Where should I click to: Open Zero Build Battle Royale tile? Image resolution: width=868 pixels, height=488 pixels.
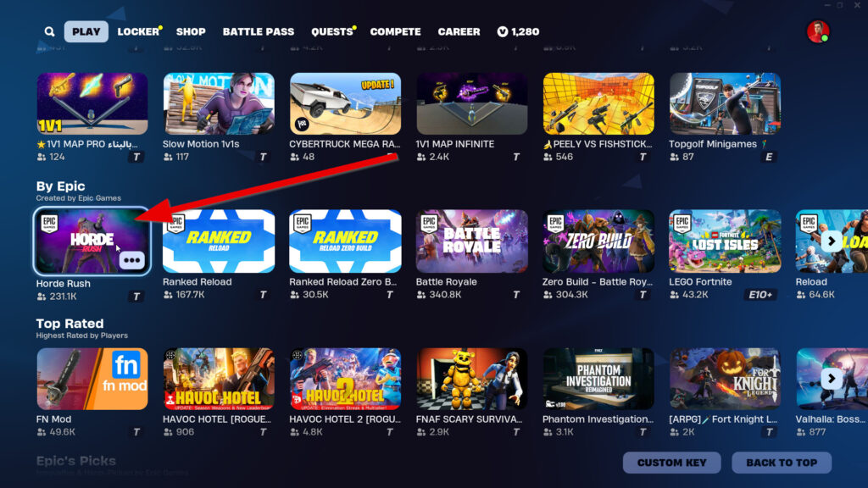click(598, 241)
